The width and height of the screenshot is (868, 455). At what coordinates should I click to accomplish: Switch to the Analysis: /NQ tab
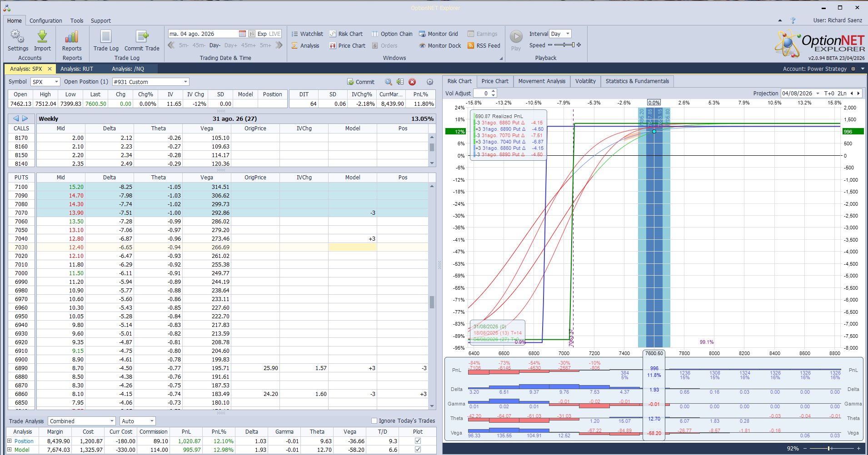tap(128, 69)
